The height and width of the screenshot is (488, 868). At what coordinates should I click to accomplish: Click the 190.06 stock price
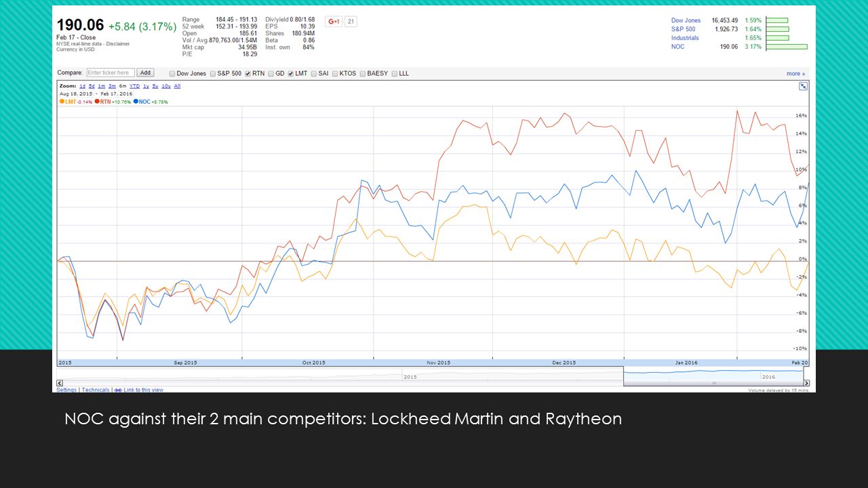(x=80, y=25)
